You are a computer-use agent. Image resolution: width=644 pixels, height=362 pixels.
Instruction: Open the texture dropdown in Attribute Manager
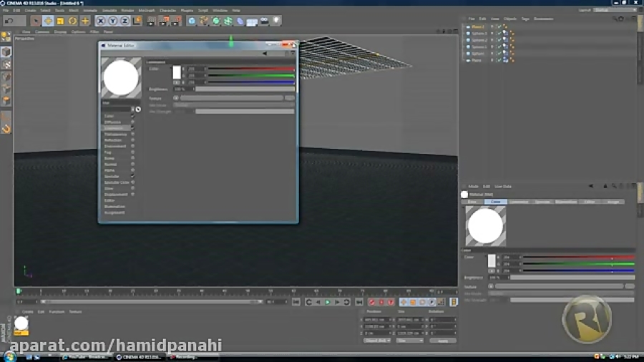tap(491, 286)
